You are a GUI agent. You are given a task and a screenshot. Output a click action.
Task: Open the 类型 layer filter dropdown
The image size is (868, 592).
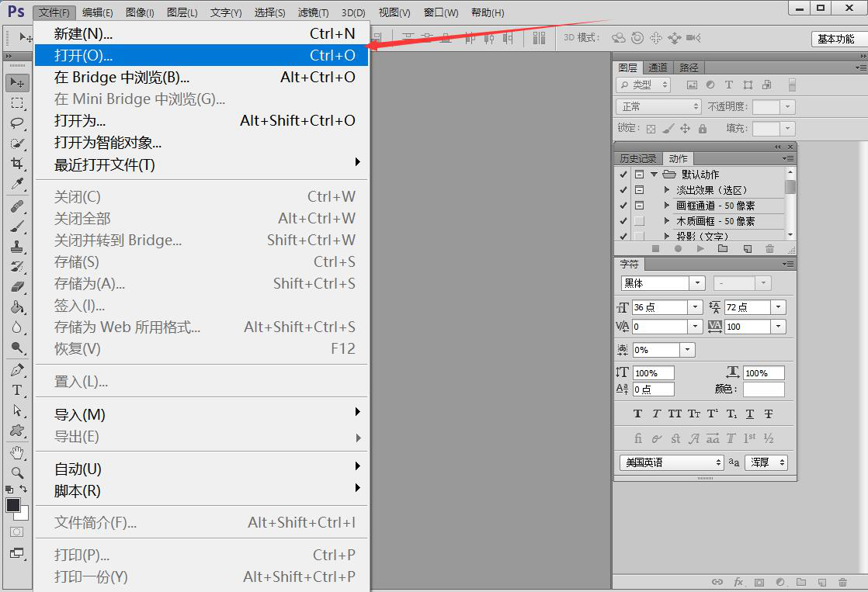(x=643, y=85)
